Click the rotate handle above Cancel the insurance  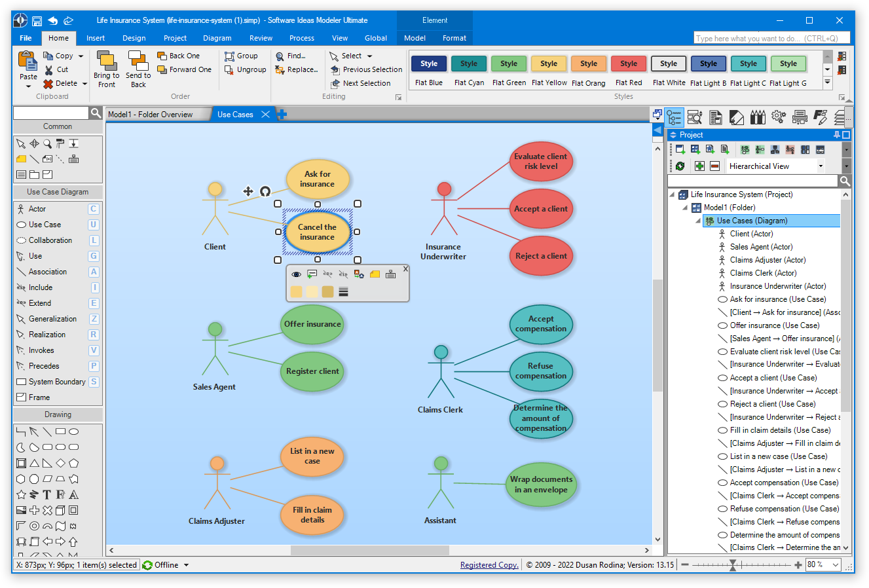click(265, 191)
